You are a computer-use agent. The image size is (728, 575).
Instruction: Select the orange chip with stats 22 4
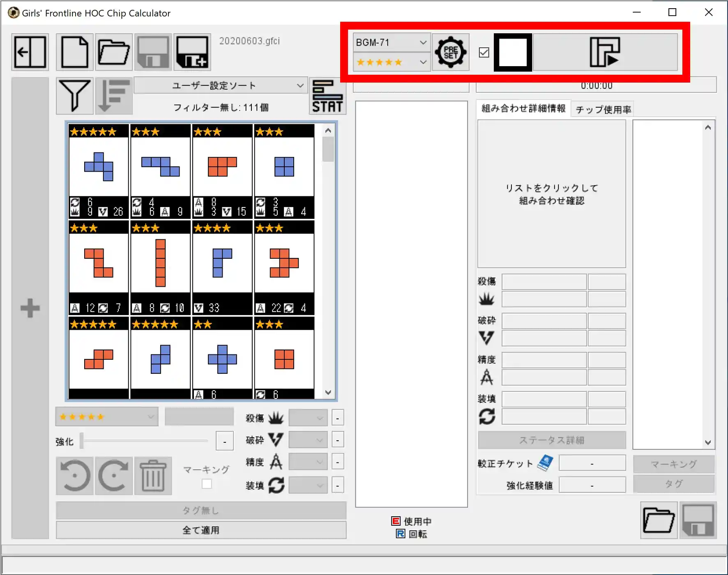(284, 267)
